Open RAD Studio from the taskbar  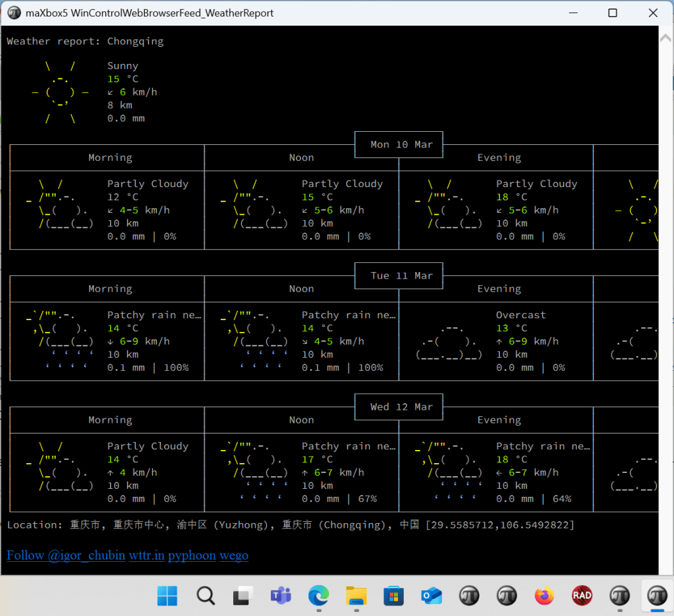coord(582,596)
